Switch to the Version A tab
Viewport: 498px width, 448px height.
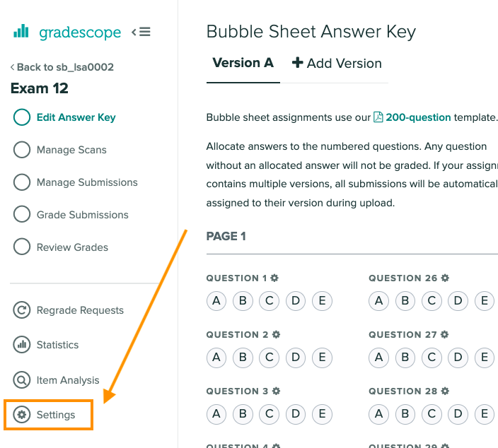pyautogui.click(x=243, y=63)
